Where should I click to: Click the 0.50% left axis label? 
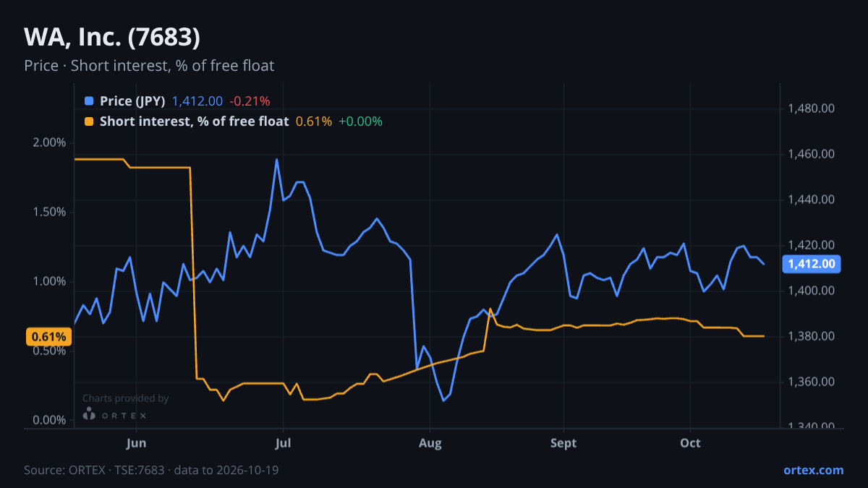tap(50, 351)
